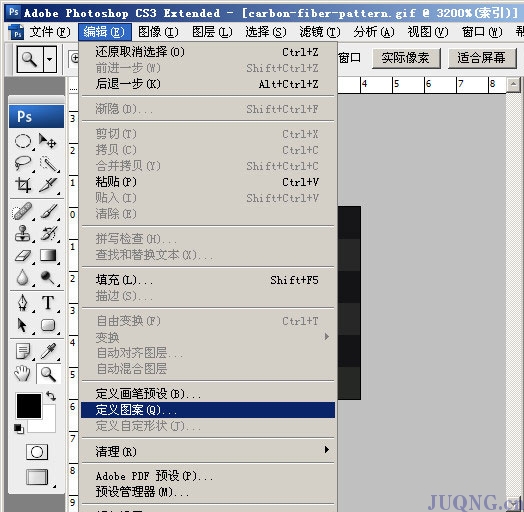The height and width of the screenshot is (512, 524).
Task: Open the 文件(F) menu
Action: (x=49, y=32)
